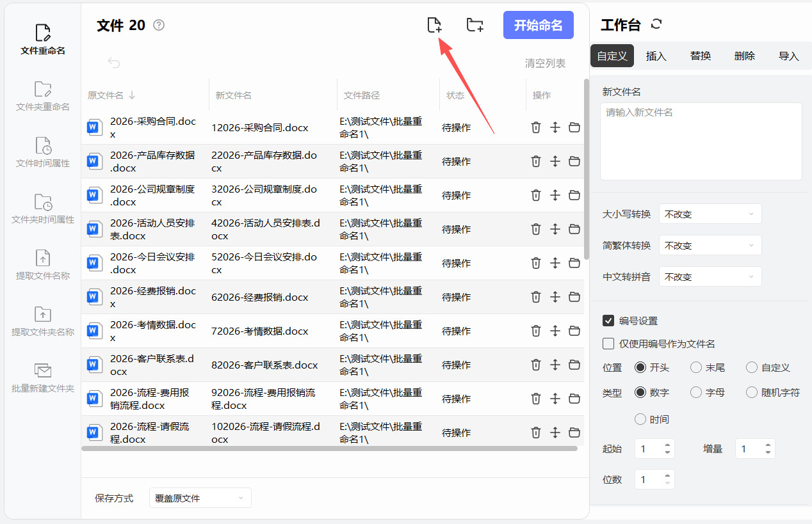Select 提取文件名称 sidebar icon
This screenshot has height=524, width=812.
pos(43,265)
